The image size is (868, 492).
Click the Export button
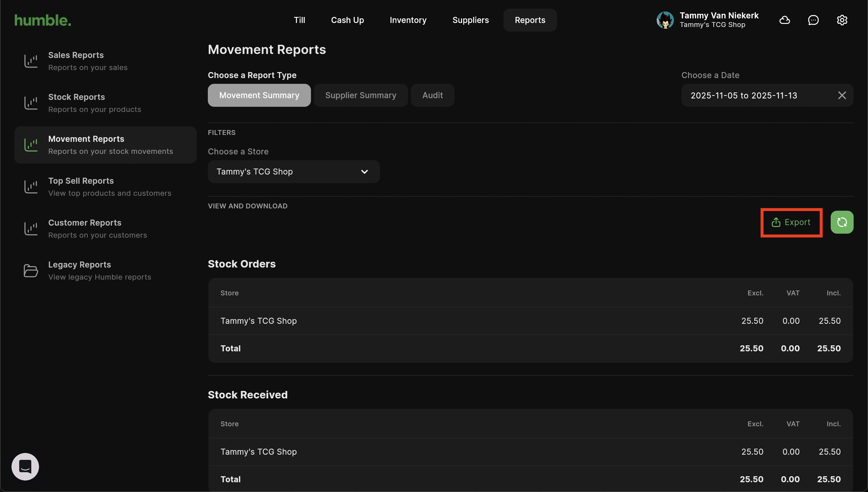[x=791, y=222]
